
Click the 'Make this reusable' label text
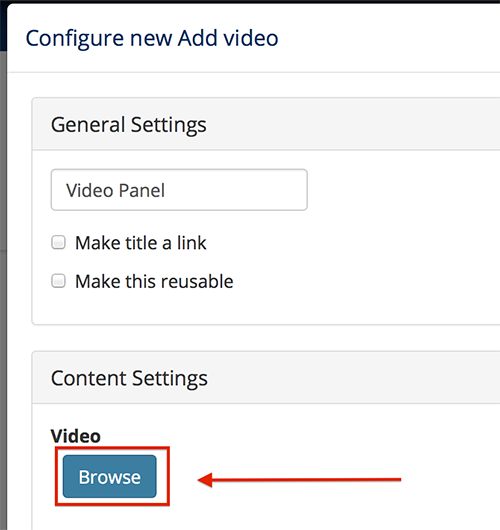(x=154, y=281)
